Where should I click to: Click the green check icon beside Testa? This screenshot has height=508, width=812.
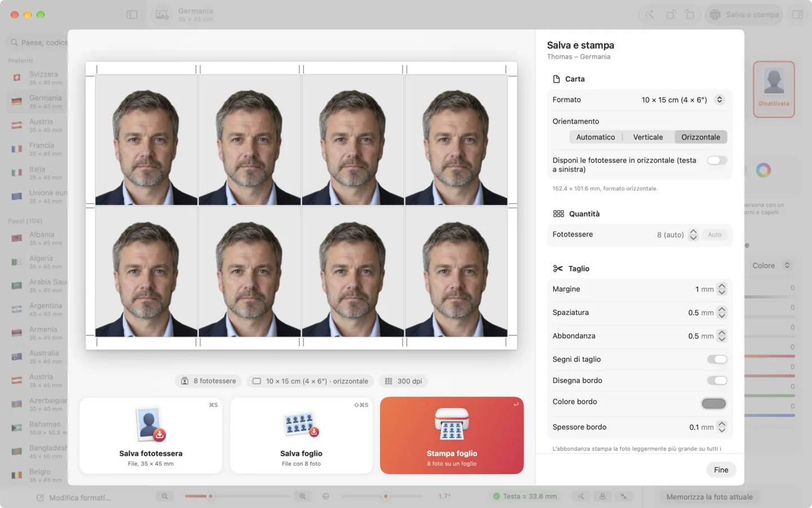tap(496, 496)
